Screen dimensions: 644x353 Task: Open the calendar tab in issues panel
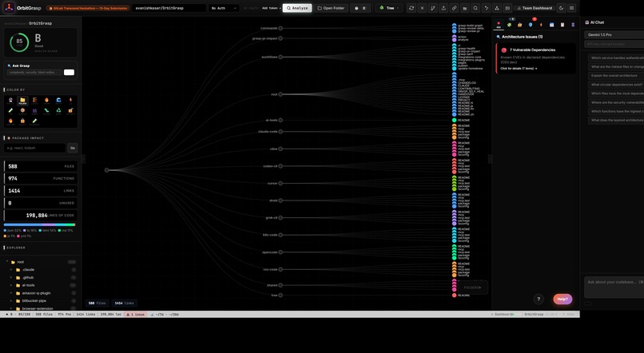pos(551,25)
